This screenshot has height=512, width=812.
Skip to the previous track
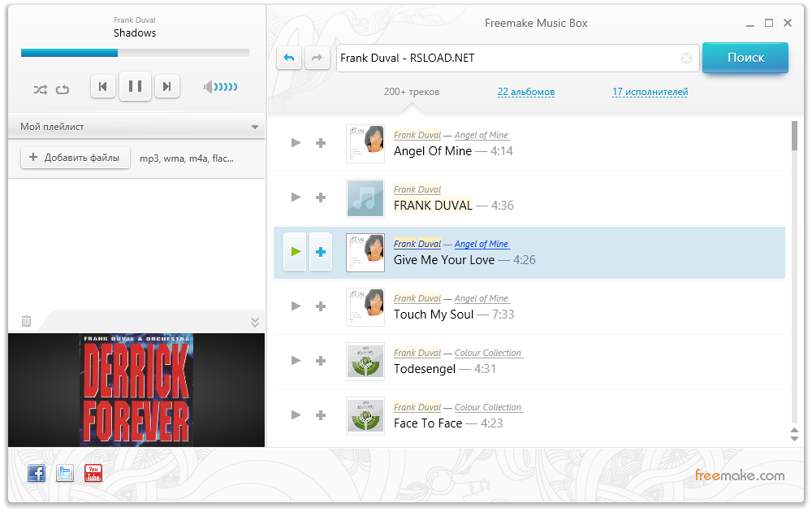pos(103,86)
